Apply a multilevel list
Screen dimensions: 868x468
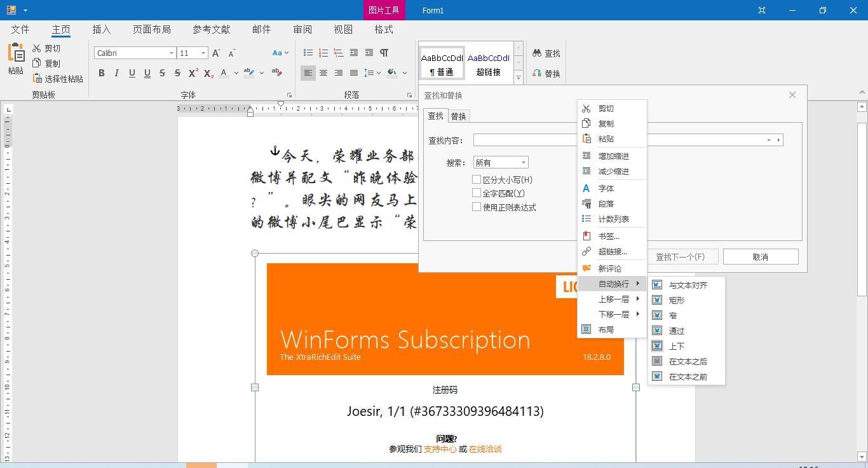[338, 53]
